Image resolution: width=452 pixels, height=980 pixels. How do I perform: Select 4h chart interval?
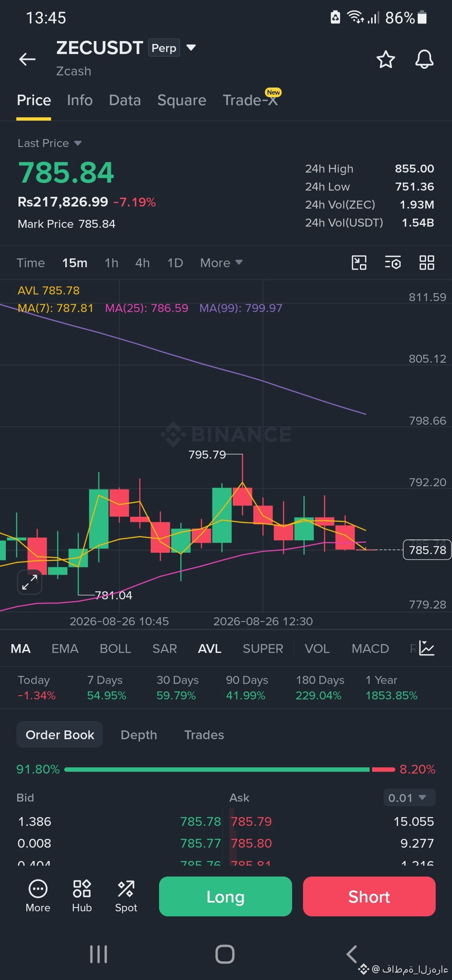tap(142, 263)
